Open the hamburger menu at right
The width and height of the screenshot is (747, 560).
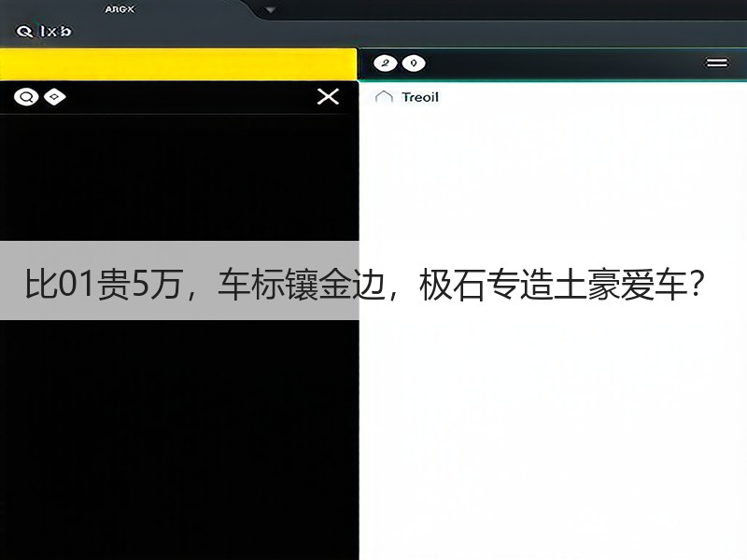point(716,63)
